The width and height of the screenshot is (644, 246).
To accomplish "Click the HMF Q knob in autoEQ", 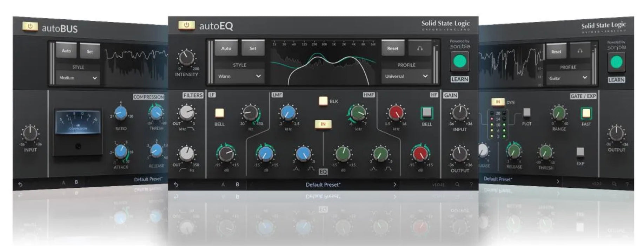I will pyautogui.click(x=380, y=154).
